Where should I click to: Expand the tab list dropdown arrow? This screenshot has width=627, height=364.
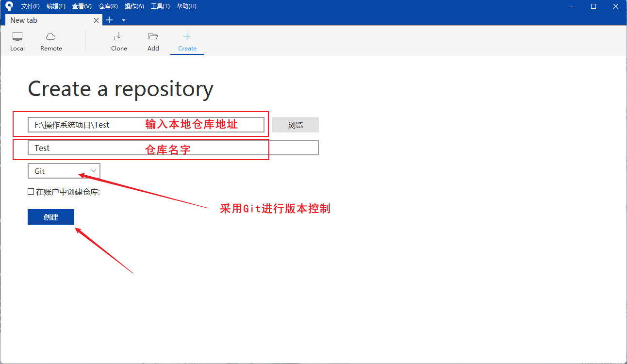coord(124,20)
